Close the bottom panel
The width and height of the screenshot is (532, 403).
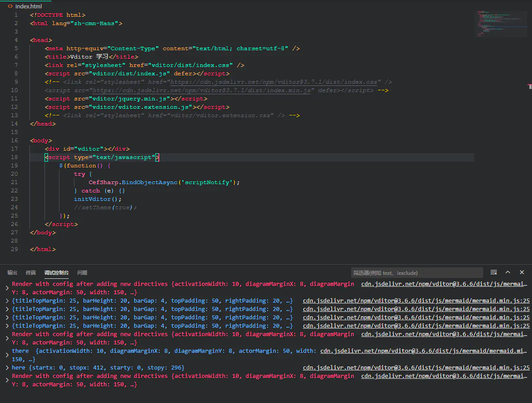[522, 273]
